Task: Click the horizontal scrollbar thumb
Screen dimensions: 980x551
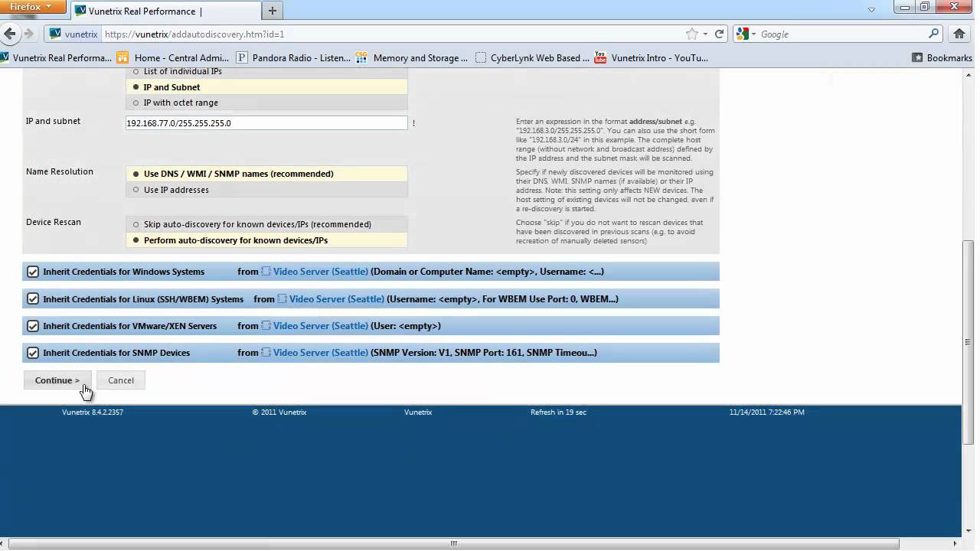Action: [x=453, y=543]
